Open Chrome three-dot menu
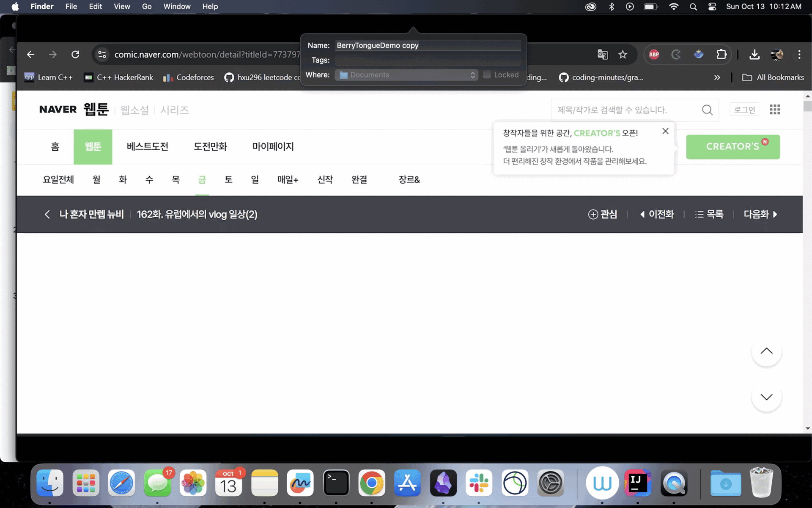Screen dimensions: 812x508 (799, 55)
